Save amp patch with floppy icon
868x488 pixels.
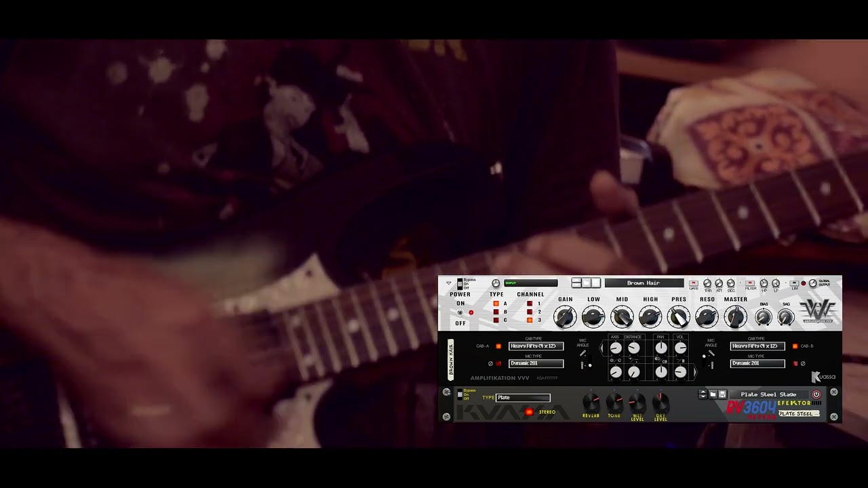(x=596, y=283)
